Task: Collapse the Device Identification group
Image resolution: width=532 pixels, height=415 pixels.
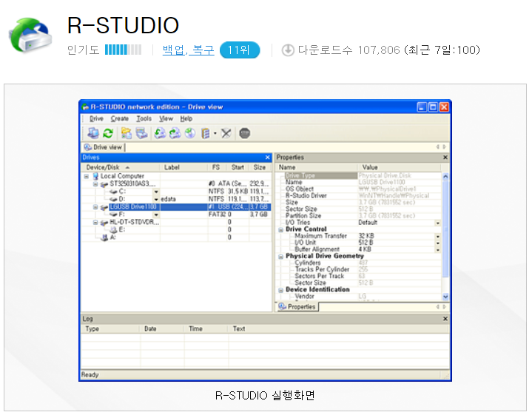Action: (x=281, y=290)
